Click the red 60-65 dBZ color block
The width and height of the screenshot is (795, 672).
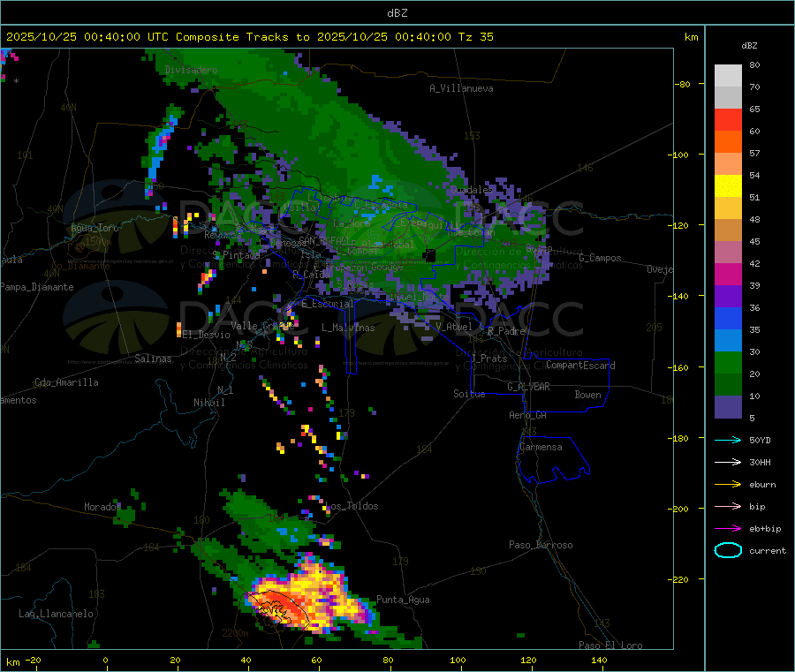pyautogui.click(x=728, y=119)
